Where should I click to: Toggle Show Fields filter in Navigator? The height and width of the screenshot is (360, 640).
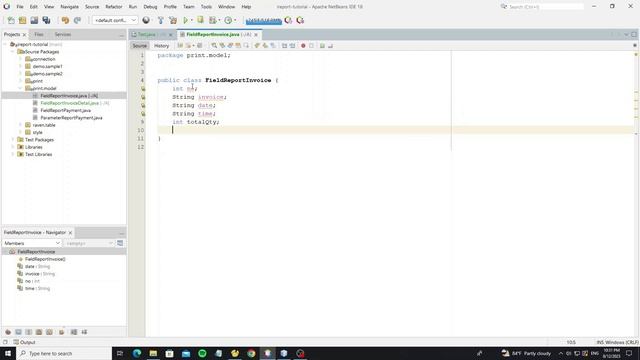[18, 332]
